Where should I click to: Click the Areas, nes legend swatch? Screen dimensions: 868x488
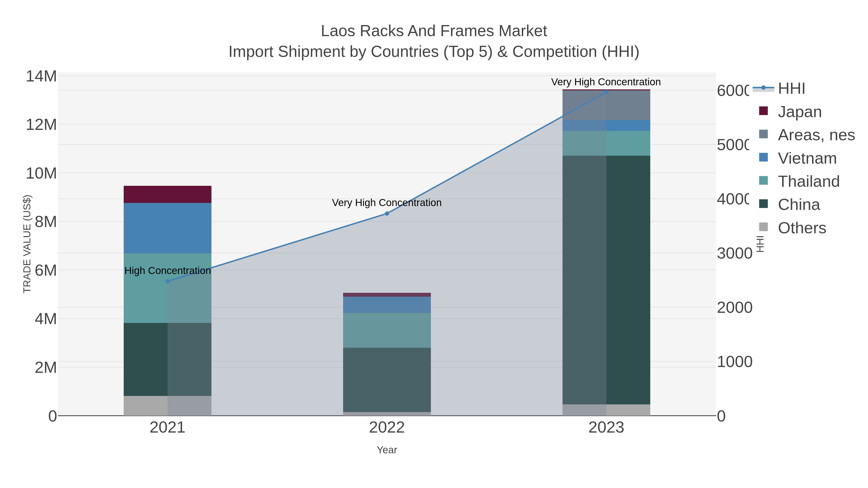763,134
